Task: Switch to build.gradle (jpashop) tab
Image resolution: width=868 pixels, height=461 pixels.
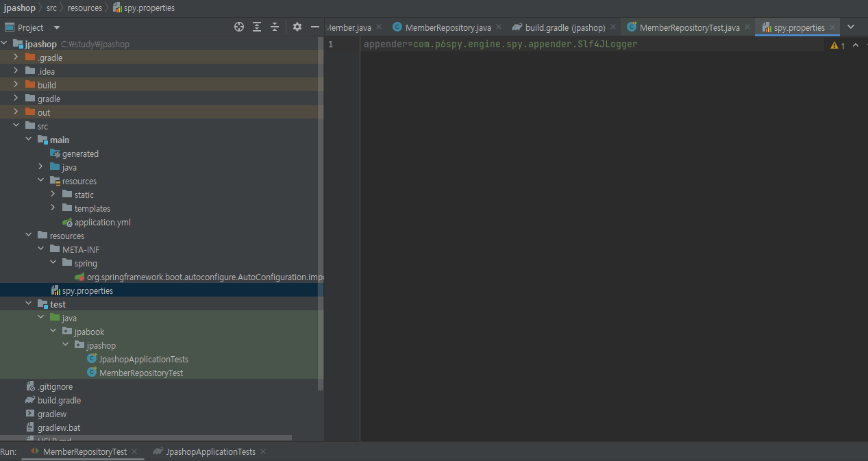Action: [565, 28]
